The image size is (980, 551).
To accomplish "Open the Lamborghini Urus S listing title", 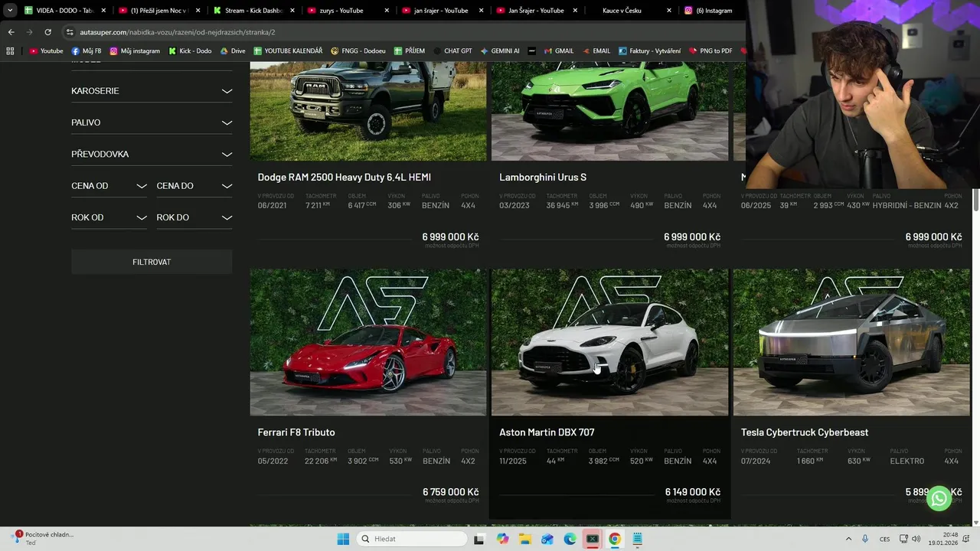I will pos(543,177).
